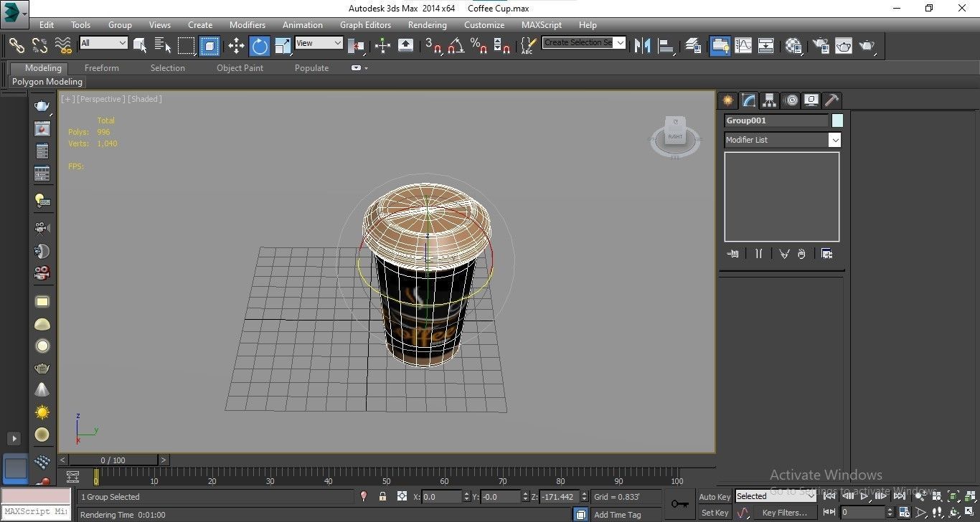This screenshot has width=980, height=522.
Task: Toggle Window/Crossing selection mode
Action: [x=209, y=45]
